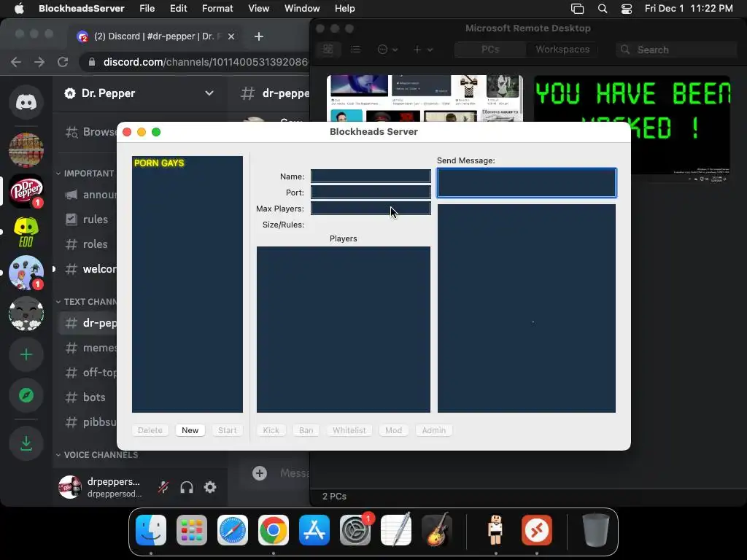Select the PORN GAYS server entry

187,163
